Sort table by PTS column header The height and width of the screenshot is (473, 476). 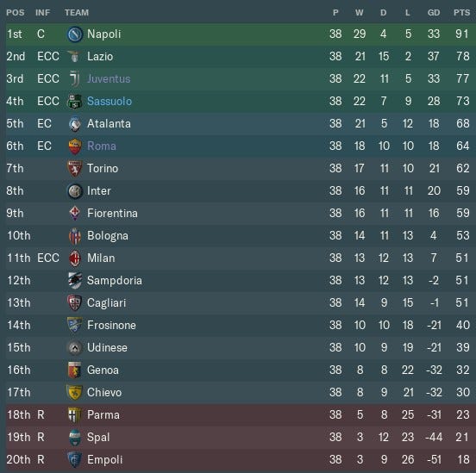(x=461, y=13)
